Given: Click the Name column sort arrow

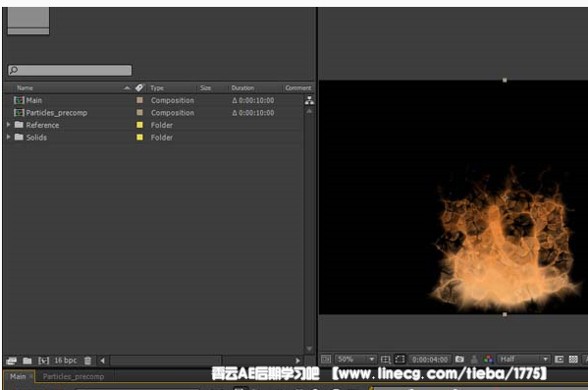Looking at the screenshot, I should (127, 87).
